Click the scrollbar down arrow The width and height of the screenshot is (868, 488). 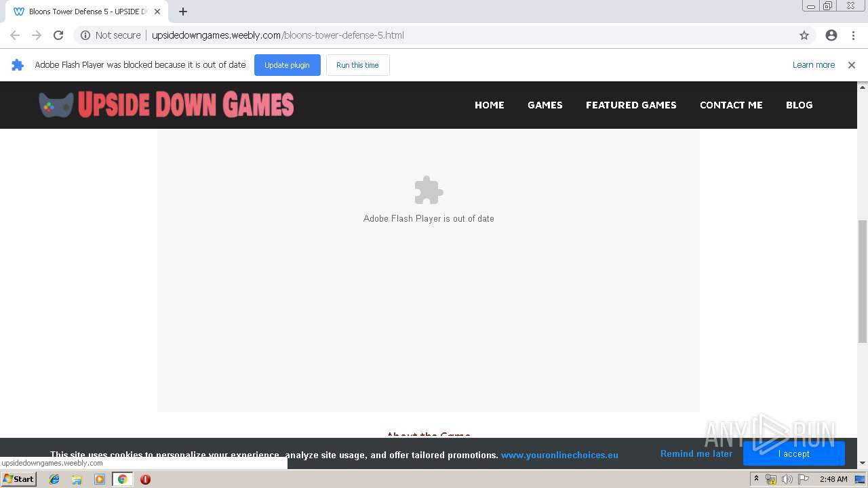(863, 464)
